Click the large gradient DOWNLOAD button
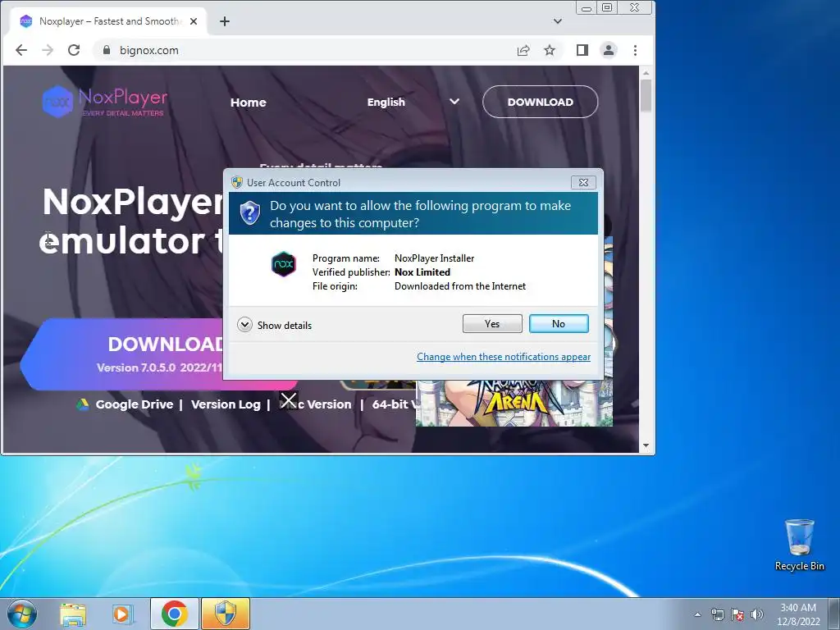Image resolution: width=840 pixels, height=630 pixels. coord(122,354)
